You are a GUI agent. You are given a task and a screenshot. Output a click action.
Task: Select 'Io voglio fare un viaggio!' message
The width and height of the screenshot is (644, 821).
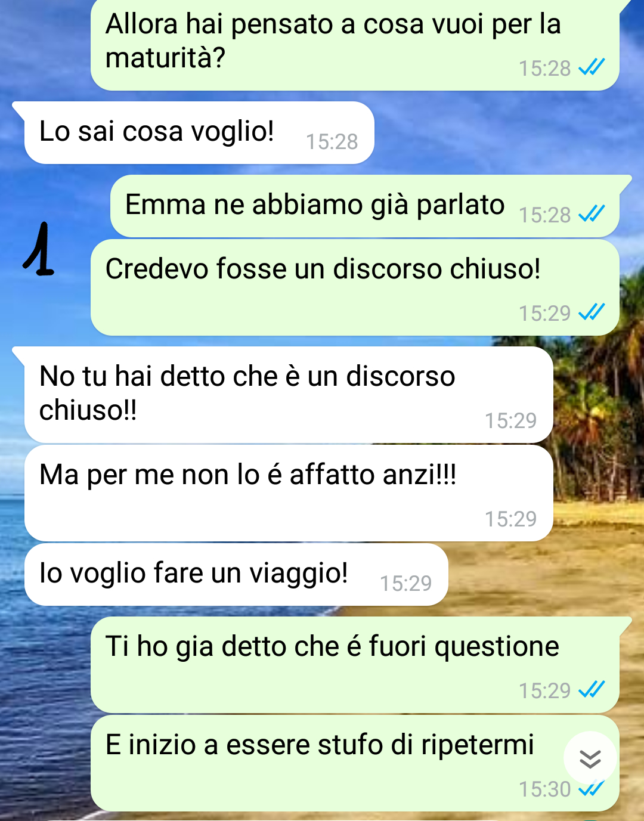[236, 574]
